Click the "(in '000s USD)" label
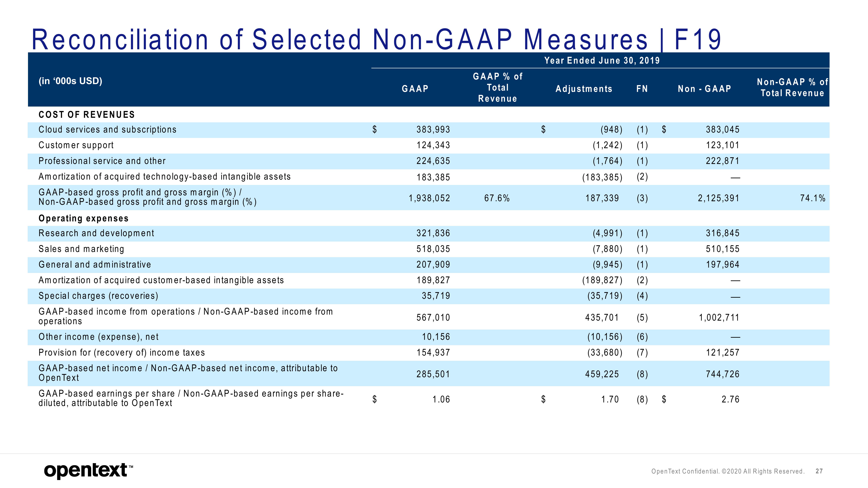The image size is (868, 488). pyautogui.click(x=70, y=81)
